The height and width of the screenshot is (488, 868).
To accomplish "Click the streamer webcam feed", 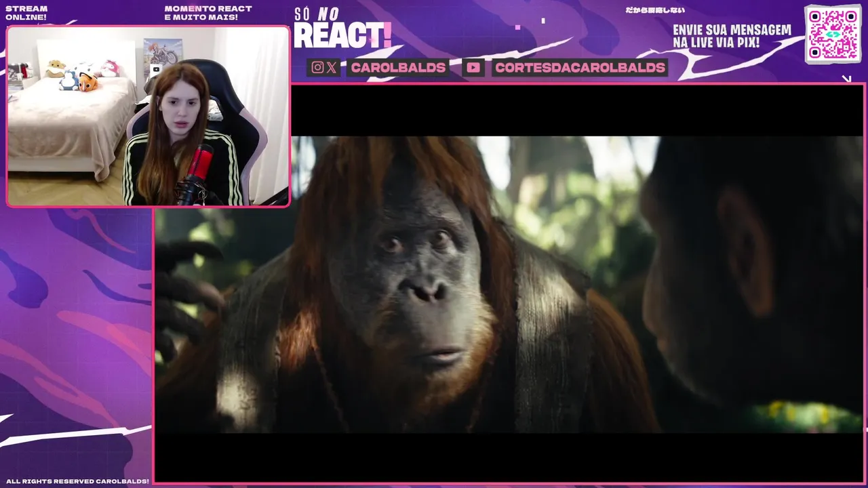I will click(148, 116).
